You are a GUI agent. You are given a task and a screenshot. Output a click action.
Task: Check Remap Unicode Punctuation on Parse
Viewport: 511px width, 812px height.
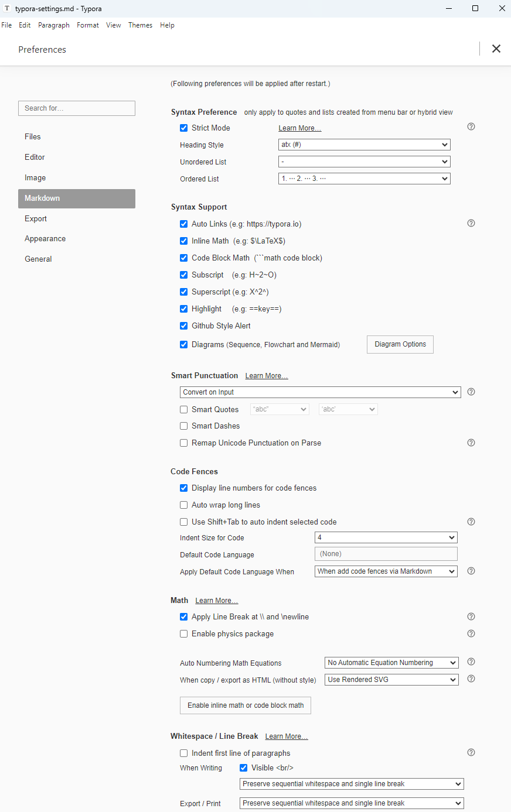[x=183, y=443]
